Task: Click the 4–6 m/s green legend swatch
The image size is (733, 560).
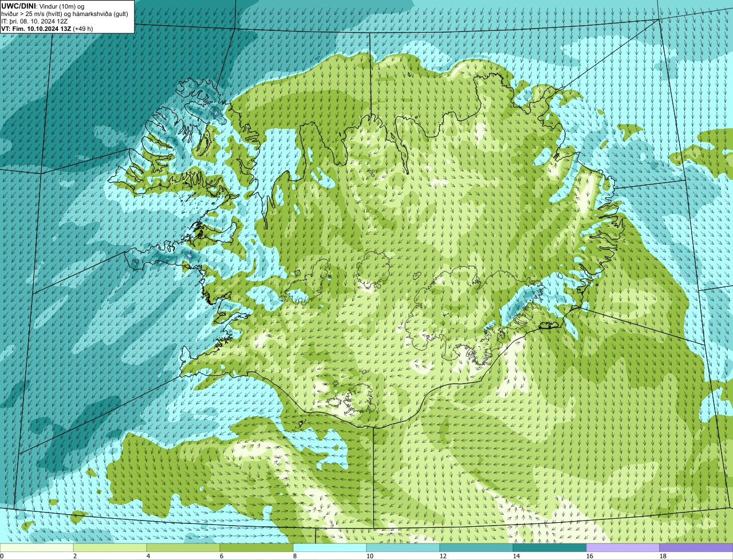Action: click(183, 547)
